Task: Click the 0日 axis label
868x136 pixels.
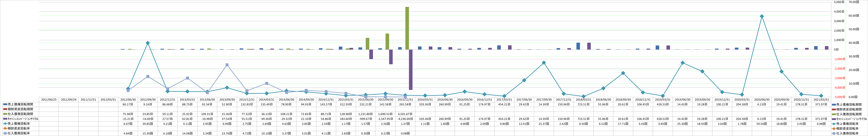Action: (836, 50)
